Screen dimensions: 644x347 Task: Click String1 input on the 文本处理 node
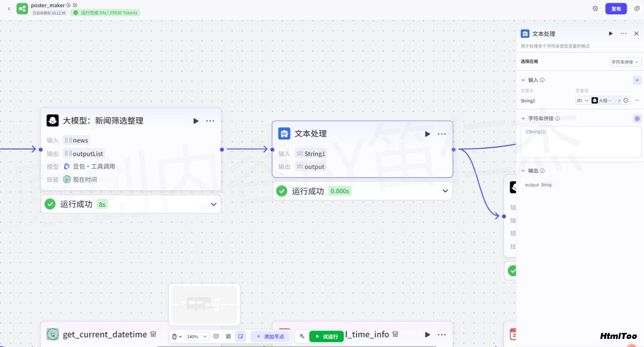coord(310,154)
